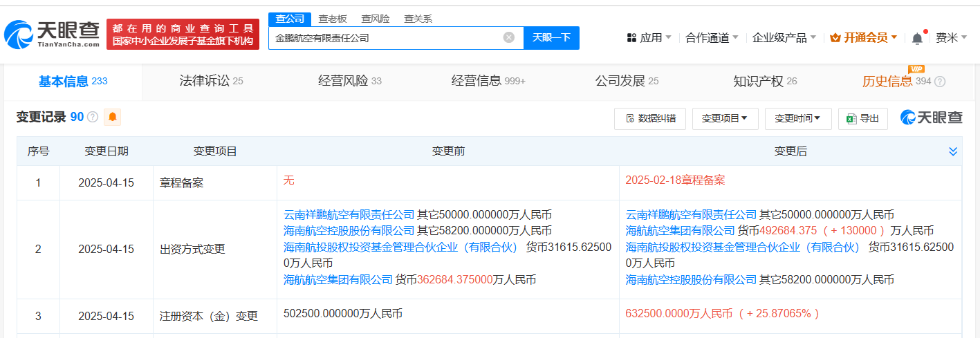Switch to the 查关系 search tab
Viewport: 980px width, 338px height.
coord(418,19)
